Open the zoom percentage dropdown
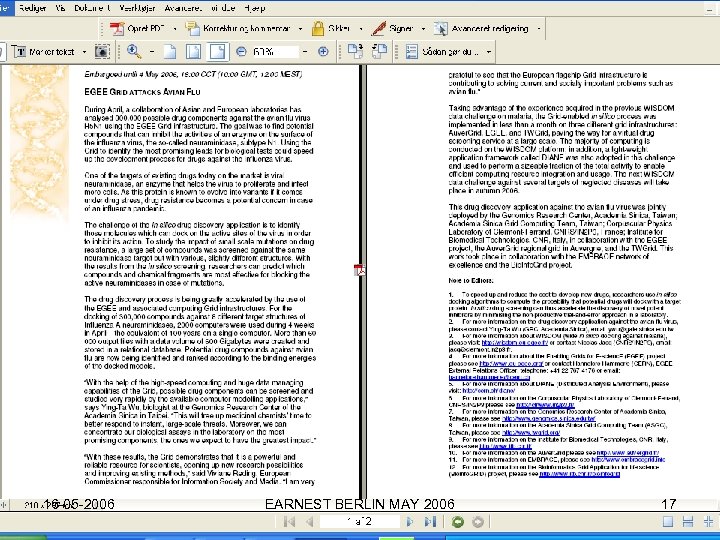Screen dimensions: 720x540 pos(305,52)
